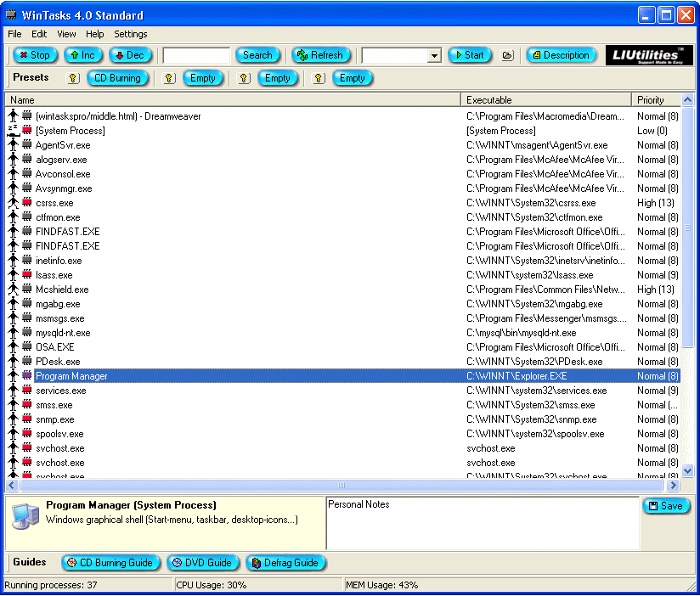Click the Description button
The width and height of the screenshot is (700, 596).
562,55
